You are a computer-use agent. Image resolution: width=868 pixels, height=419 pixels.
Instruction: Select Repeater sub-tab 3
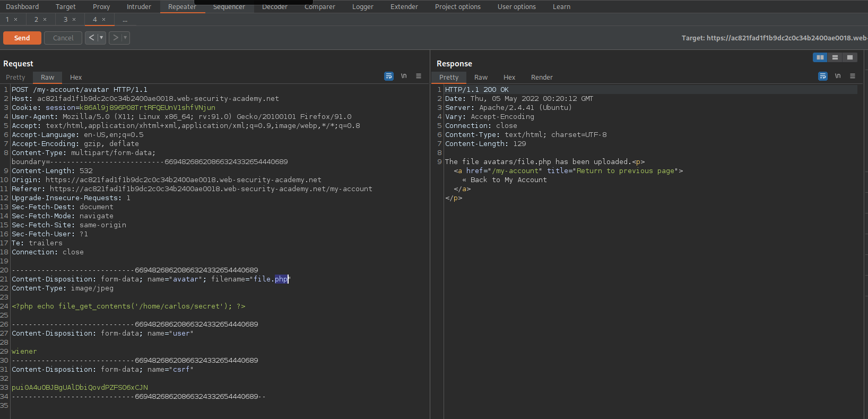66,20
